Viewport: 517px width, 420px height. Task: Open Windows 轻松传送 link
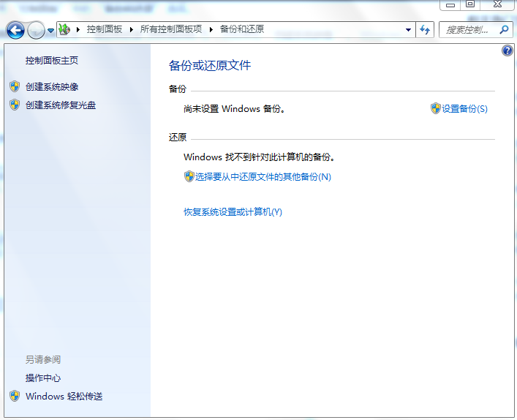(64, 397)
